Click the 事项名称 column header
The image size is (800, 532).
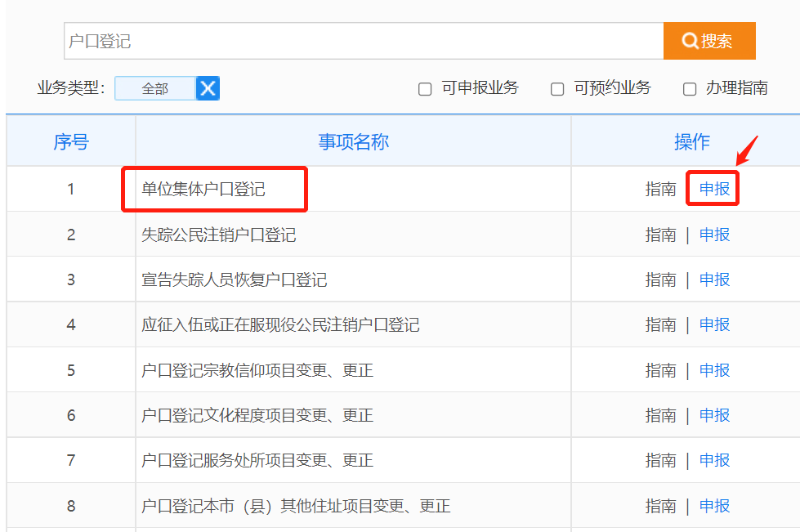coord(353,142)
